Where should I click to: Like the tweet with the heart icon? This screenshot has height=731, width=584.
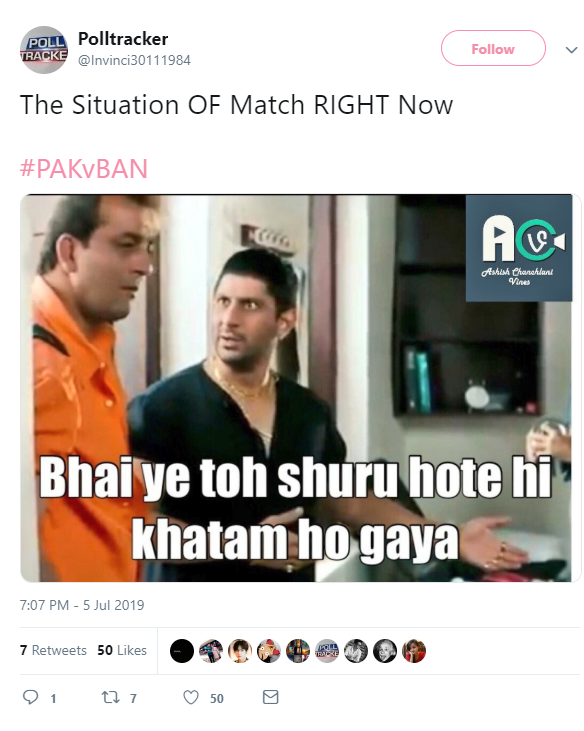[191, 697]
